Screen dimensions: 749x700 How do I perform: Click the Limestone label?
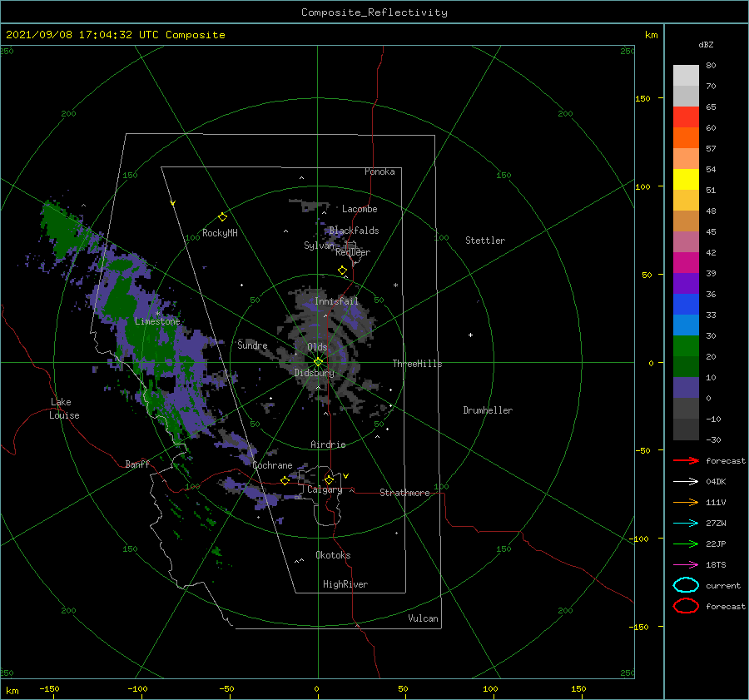point(157,321)
